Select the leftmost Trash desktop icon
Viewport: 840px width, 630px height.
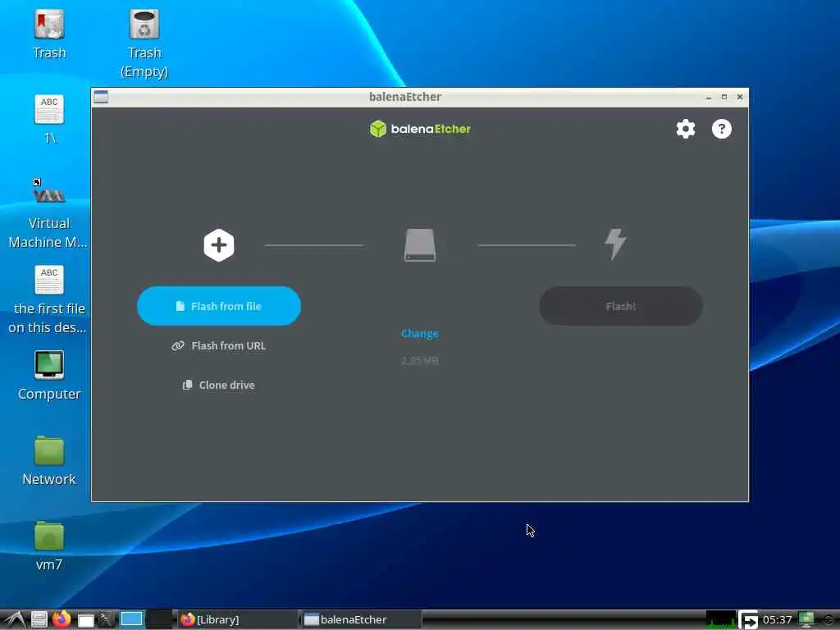(x=48, y=34)
